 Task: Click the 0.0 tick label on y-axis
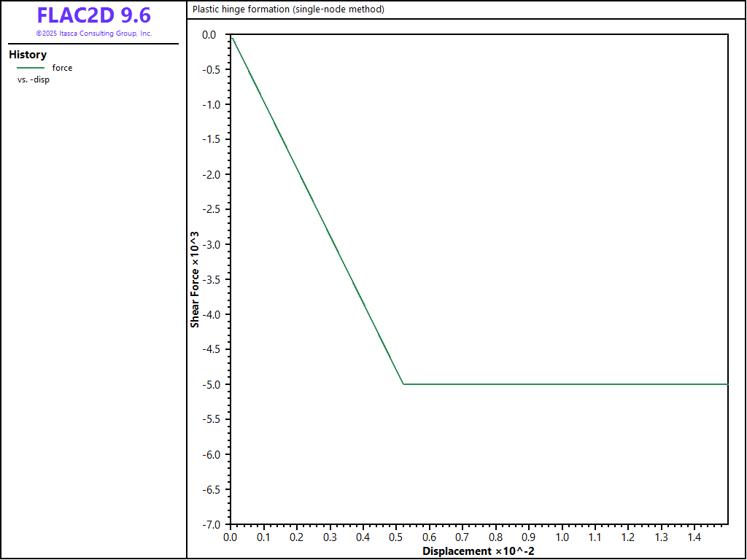pos(210,34)
